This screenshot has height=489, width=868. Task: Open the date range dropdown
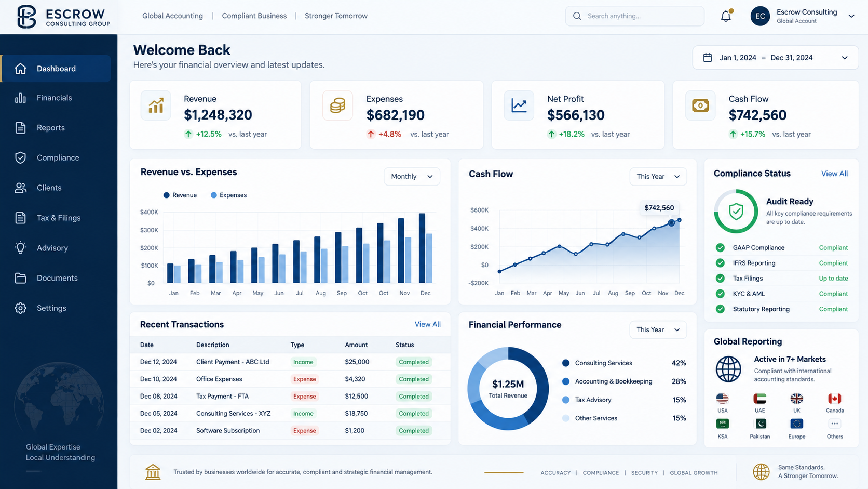pyautogui.click(x=776, y=58)
